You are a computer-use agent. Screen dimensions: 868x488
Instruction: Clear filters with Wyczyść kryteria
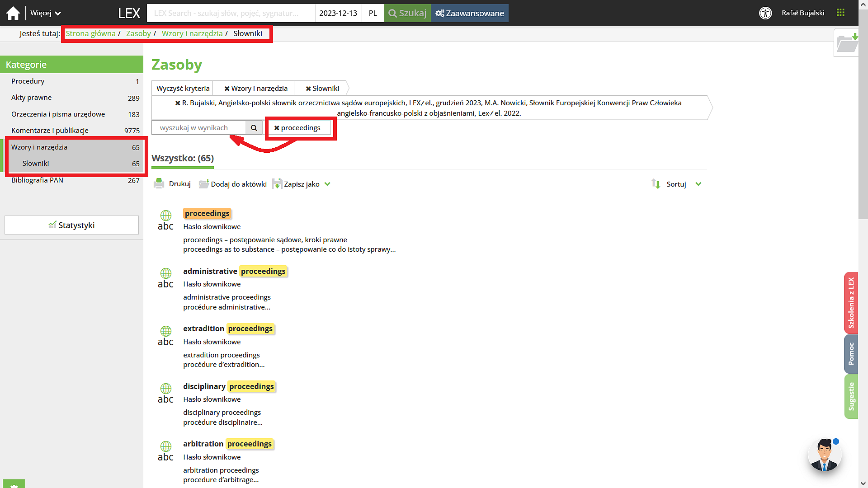pyautogui.click(x=183, y=89)
